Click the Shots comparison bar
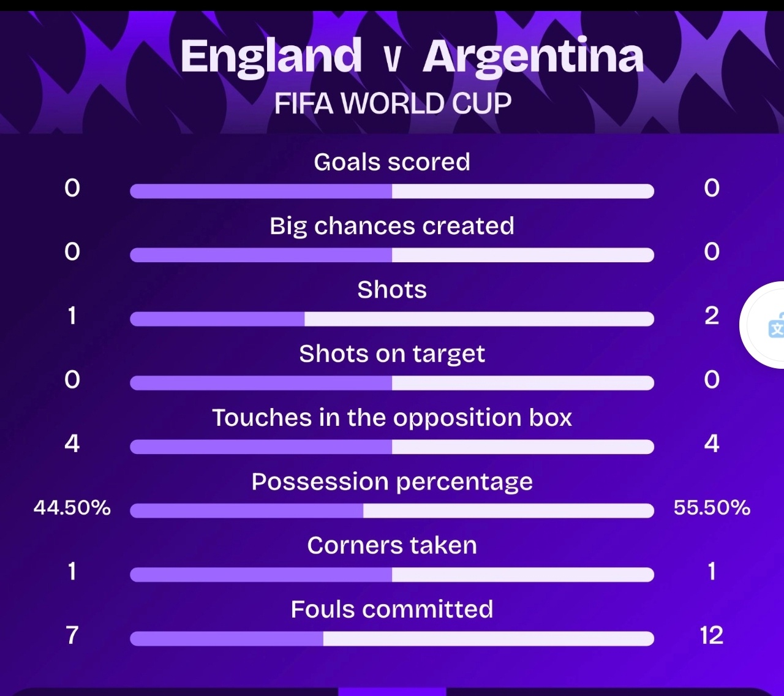Viewport: 784px width, 696px height. 392,319
